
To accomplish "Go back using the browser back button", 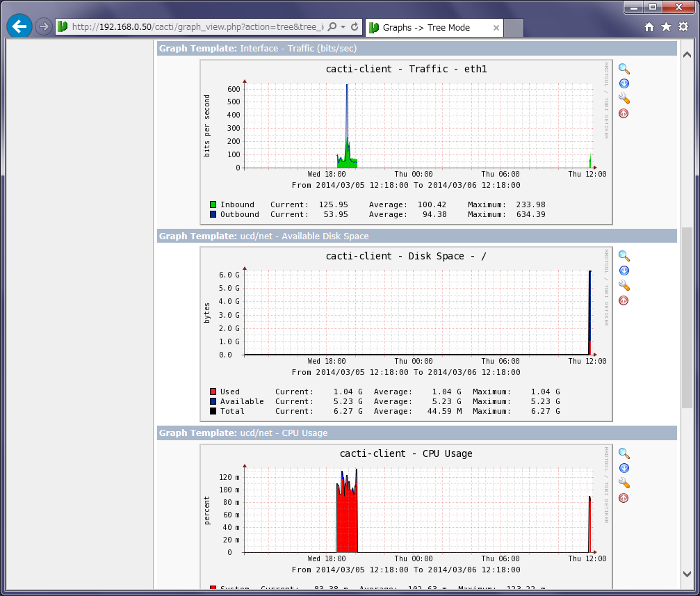I will [19, 27].
